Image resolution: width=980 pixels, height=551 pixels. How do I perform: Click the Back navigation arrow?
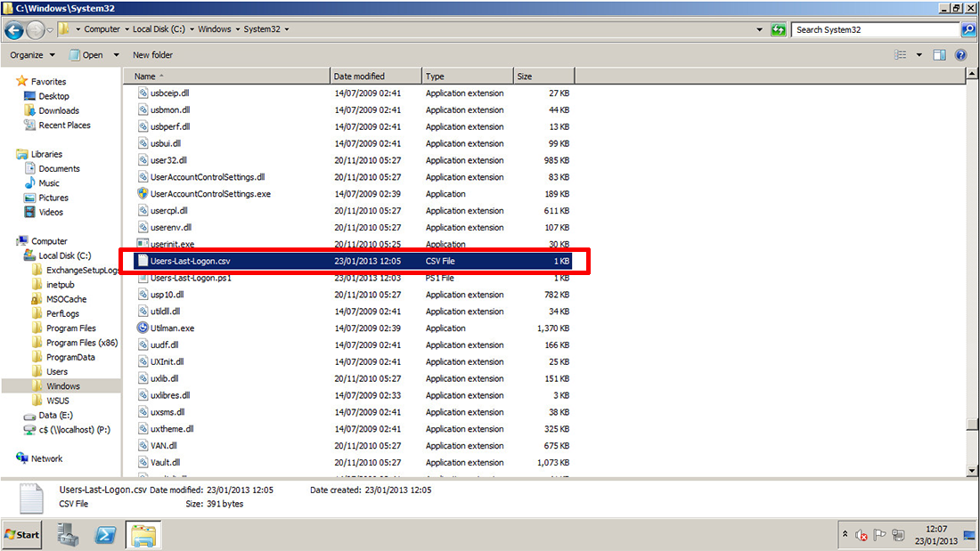(x=14, y=28)
